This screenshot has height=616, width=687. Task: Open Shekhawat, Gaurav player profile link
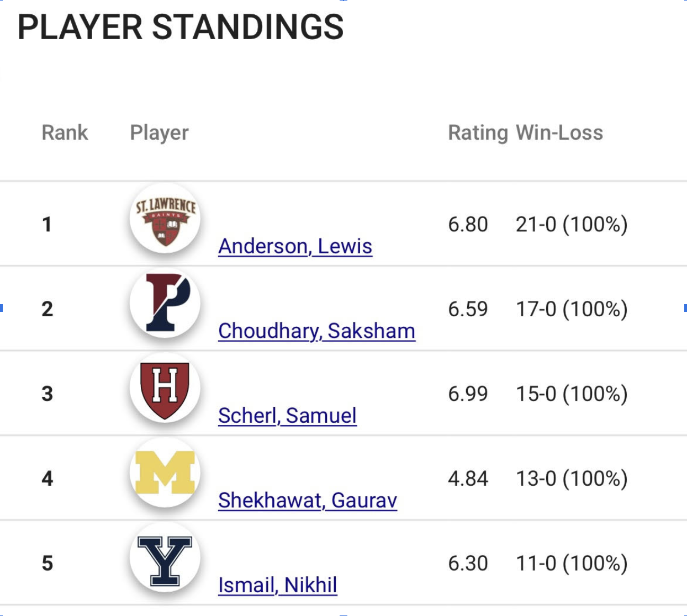(x=308, y=500)
